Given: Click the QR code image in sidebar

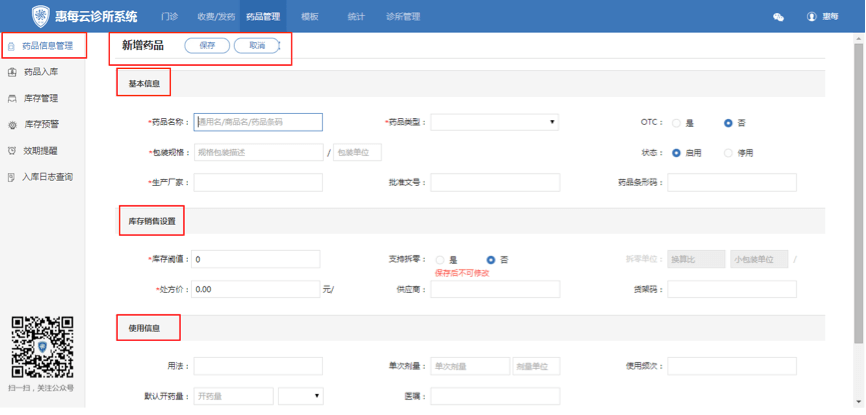Looking at the screenshot, I should click(x=43, y=346).
